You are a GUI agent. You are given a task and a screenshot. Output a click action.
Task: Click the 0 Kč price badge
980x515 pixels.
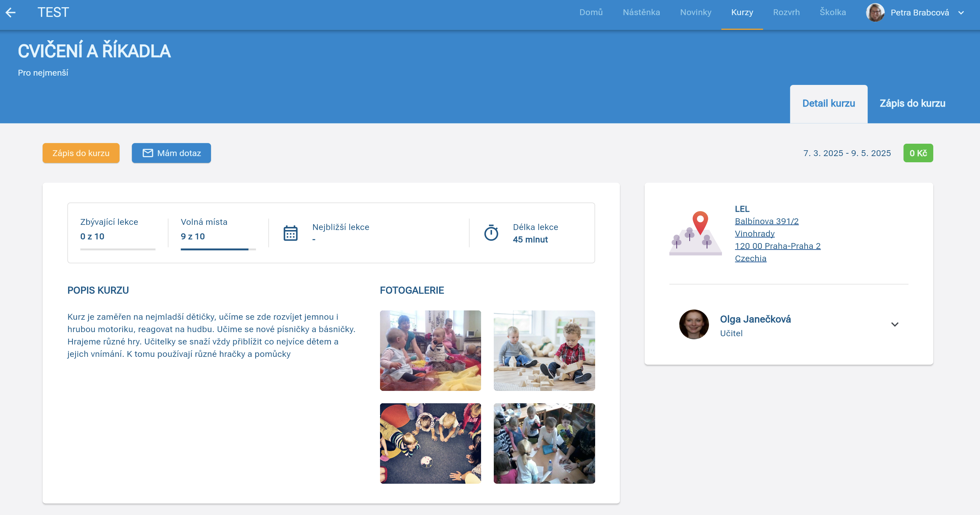coord(917,153)
